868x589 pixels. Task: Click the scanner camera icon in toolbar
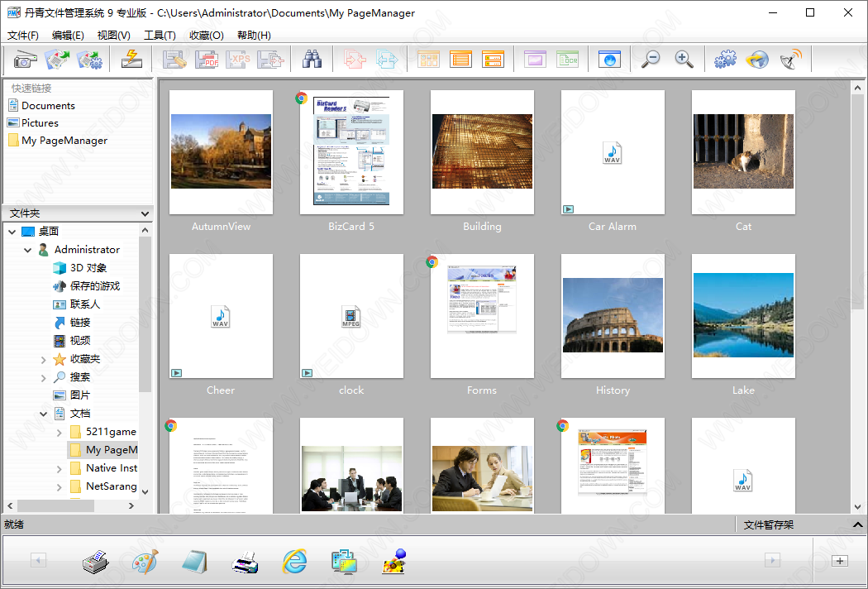pyautogui.click(x=25, y=59)
